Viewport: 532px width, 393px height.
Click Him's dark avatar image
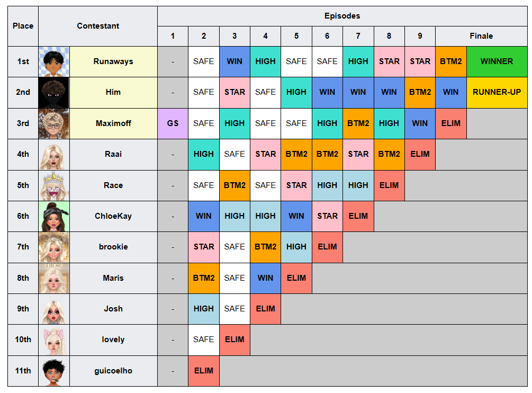(54, 93)
